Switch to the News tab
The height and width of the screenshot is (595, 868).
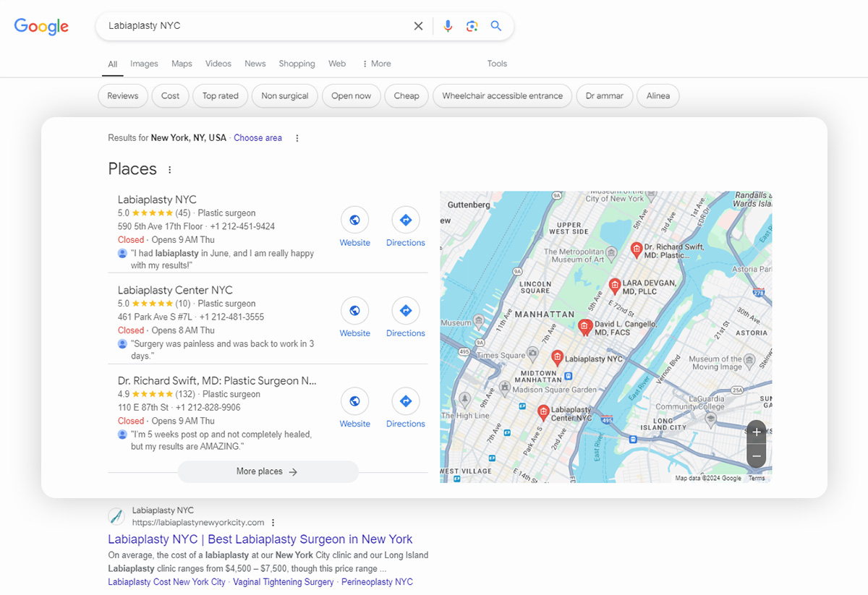pyautogui.click(x=255, y=64)
